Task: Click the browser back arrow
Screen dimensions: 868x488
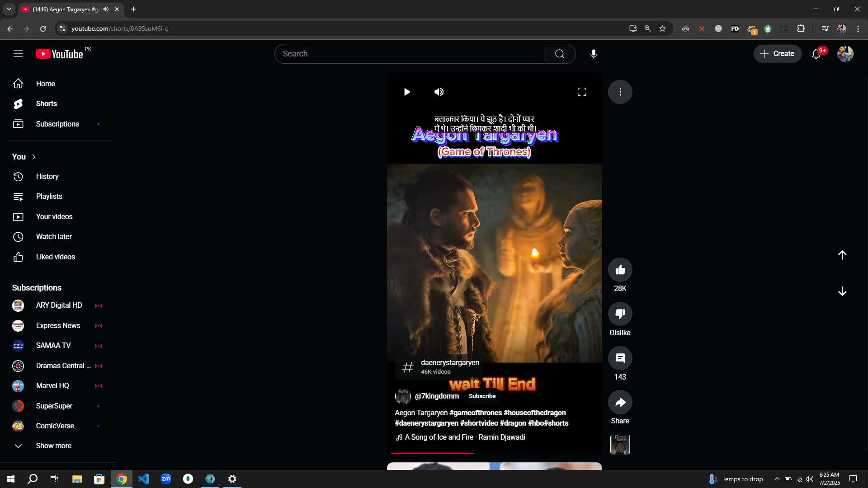Action: click(x=10, y=28)
